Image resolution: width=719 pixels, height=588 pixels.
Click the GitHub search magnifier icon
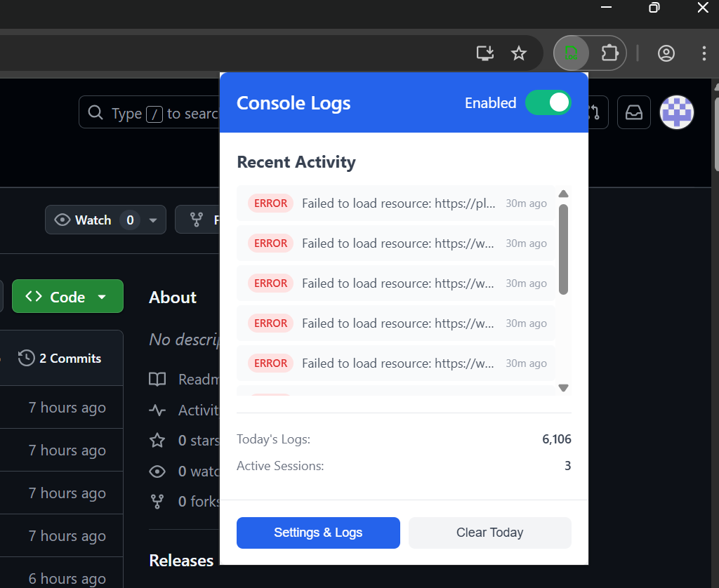coord(95,112)
